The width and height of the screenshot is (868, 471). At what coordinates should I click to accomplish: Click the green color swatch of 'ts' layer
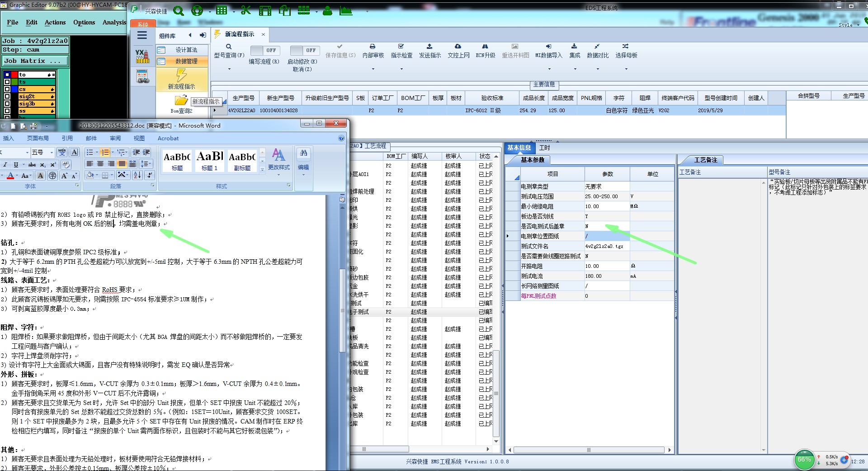(x=15, y=82)
